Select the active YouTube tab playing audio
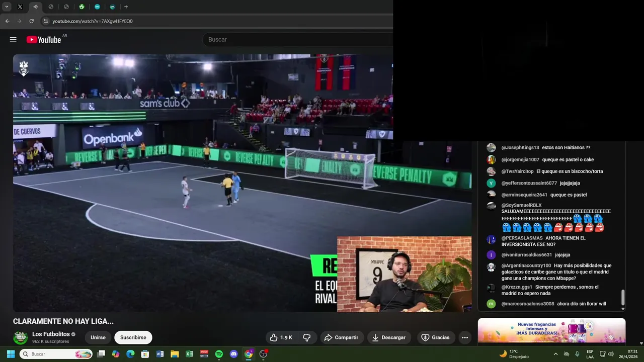The width and height of the screenshot is (644, 362). point(35,7)
